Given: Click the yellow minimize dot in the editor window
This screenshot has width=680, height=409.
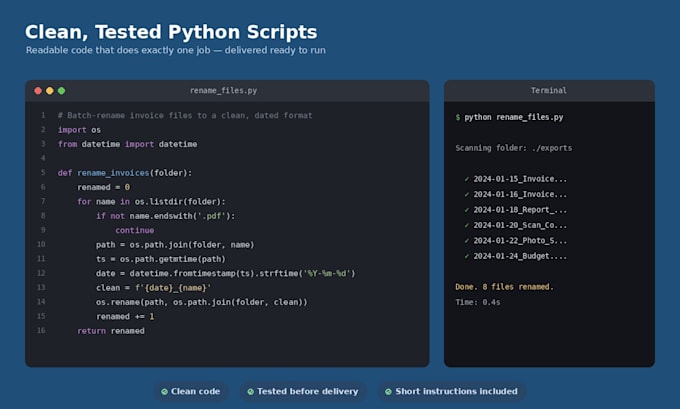Looking at the screenshot, I should click(x=50, y=91).
